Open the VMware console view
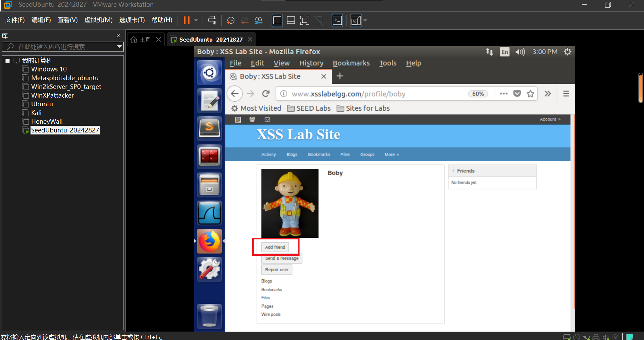The image size is (644, 340). [337, 20]
